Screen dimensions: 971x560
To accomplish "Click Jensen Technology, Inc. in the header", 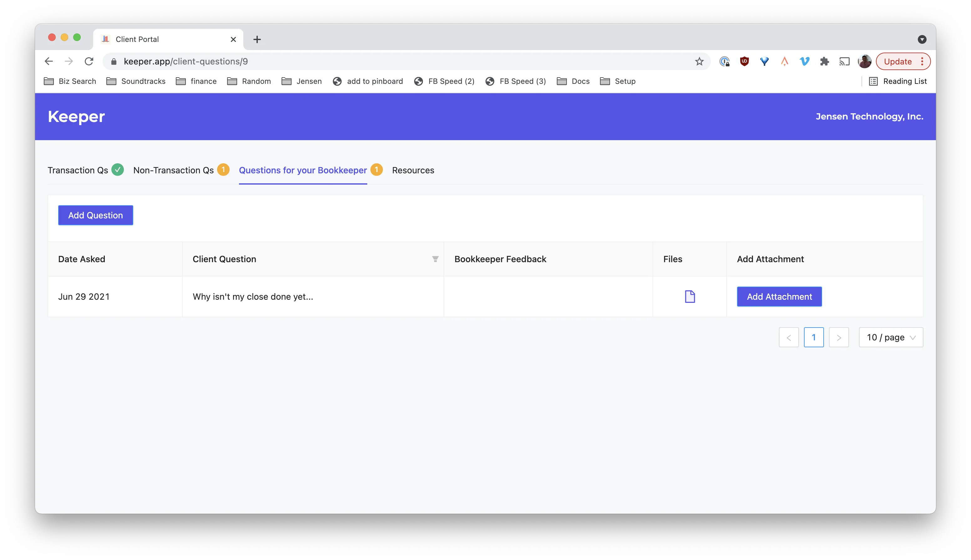I will tap(869, 117).
